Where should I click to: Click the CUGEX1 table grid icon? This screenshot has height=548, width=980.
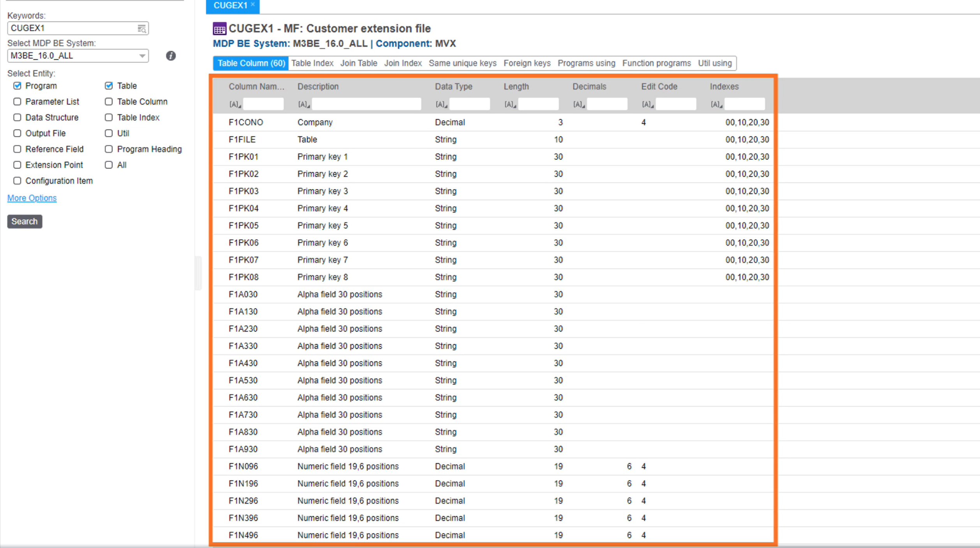[219, 28]
